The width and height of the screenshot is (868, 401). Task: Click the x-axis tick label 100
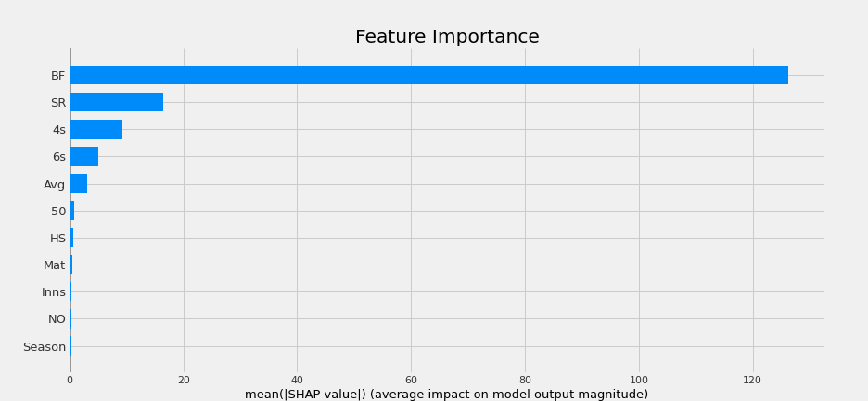click(x=639, y=380)
